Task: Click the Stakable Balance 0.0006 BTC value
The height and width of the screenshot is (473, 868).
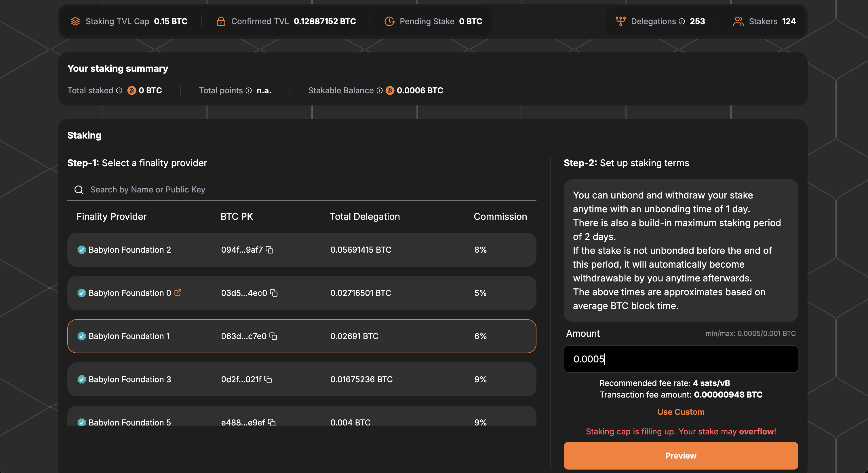Action: pyautogui.click(x=420, y=90)
